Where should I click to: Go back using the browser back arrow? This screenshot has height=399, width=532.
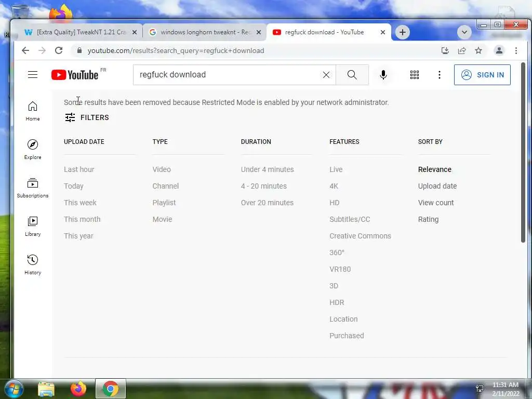tap(25, 50)
